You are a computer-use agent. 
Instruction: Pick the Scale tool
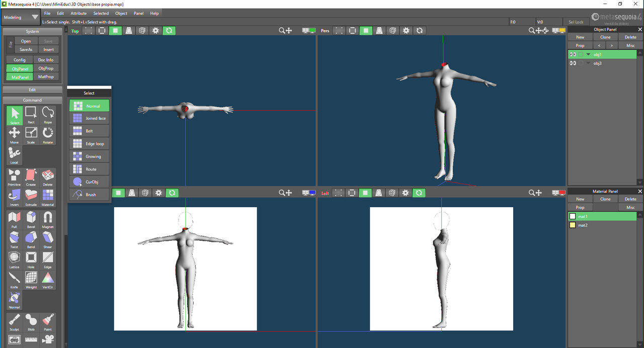(31, 135)
